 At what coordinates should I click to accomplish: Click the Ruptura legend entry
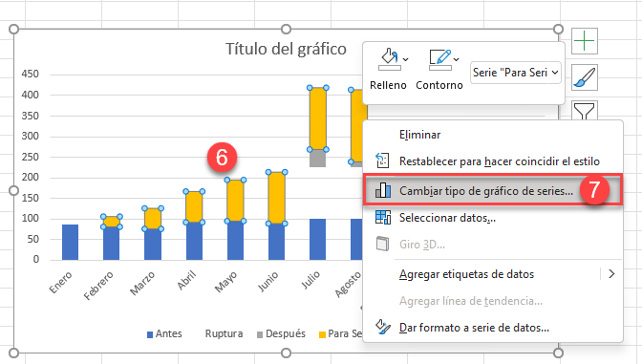pyautogui.click(x=224, y=333)
